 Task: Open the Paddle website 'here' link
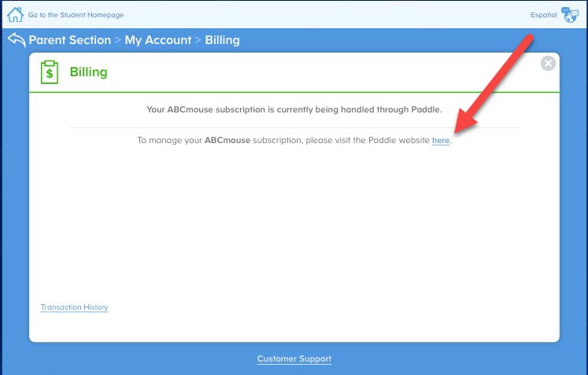pyautogui.click(x=440, y=141)
